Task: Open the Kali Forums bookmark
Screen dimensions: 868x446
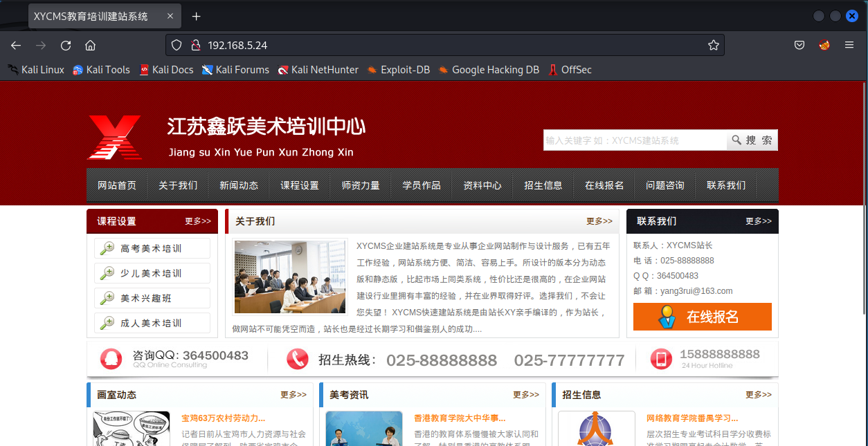Action: [235, 70]
